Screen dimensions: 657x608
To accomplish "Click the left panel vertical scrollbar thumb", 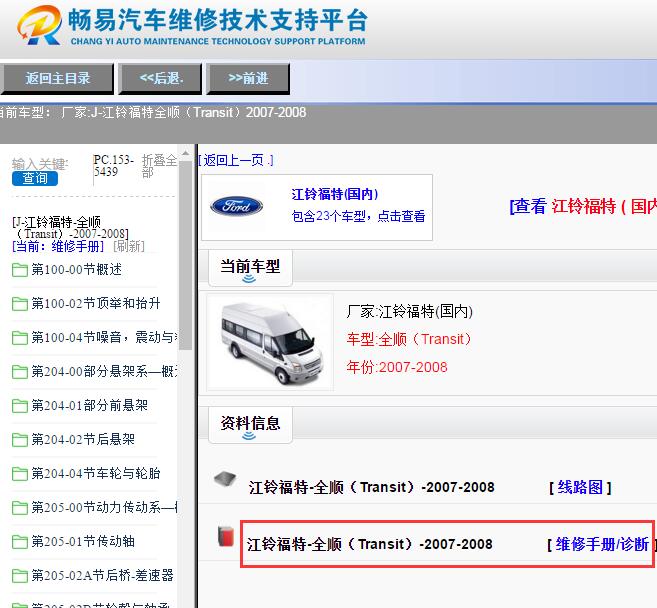I will tap(185, 255).
